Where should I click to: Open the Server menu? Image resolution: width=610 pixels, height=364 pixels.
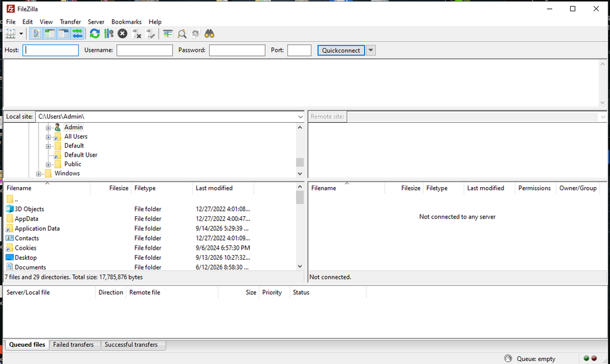coord(96,22)
